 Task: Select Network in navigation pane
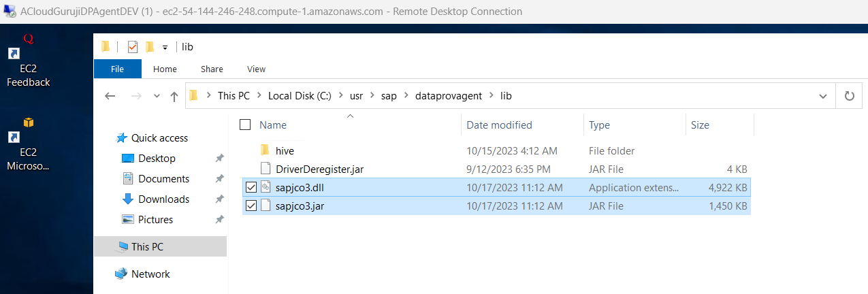point(150,274)
